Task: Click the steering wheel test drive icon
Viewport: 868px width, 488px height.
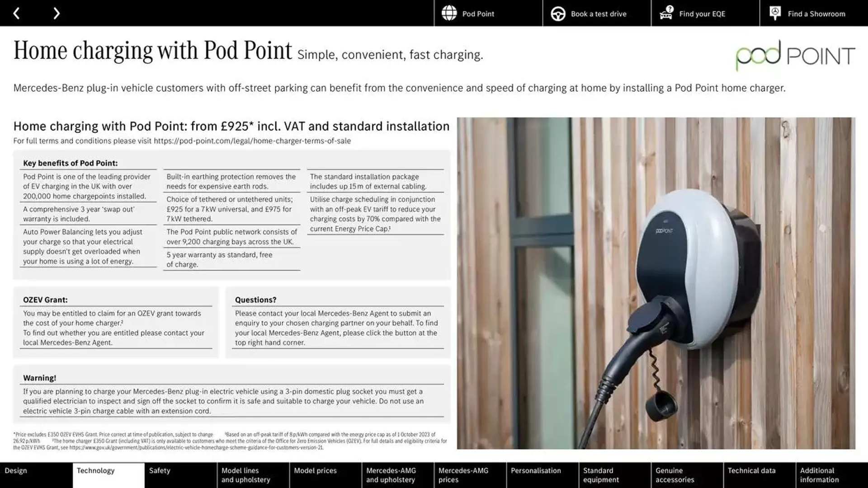Action: 557,13
